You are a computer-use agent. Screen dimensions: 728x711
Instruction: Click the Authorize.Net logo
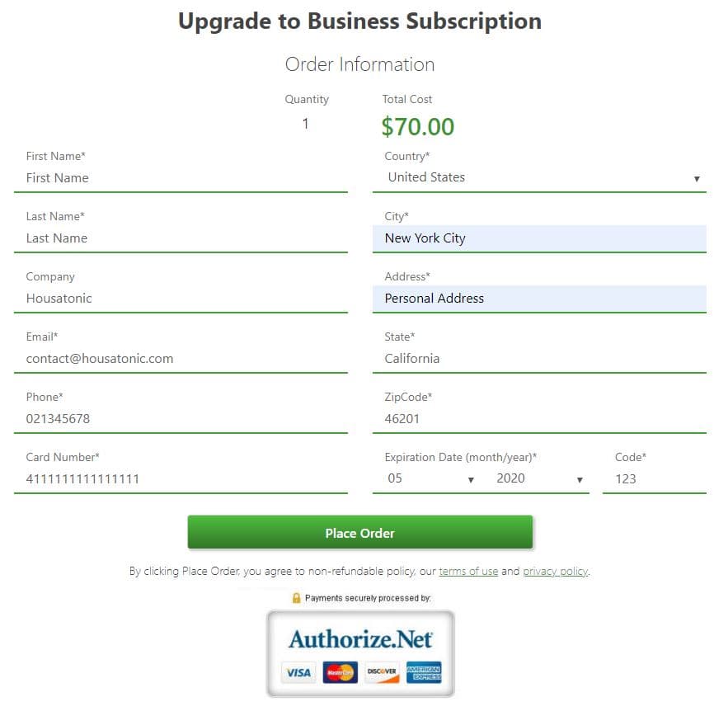tap(359, 638)
